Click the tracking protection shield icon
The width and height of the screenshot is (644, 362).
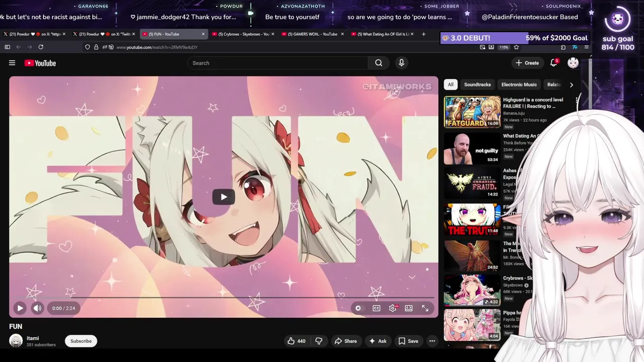tap(88, 47)
